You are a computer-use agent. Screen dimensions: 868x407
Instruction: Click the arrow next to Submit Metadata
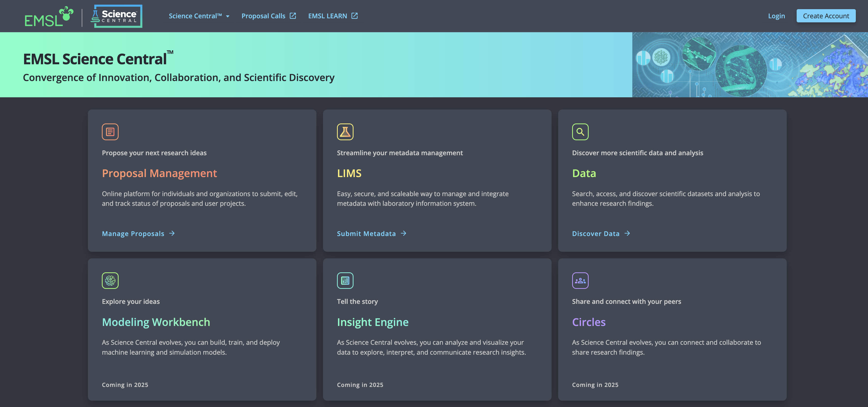[x=404, y=233]
